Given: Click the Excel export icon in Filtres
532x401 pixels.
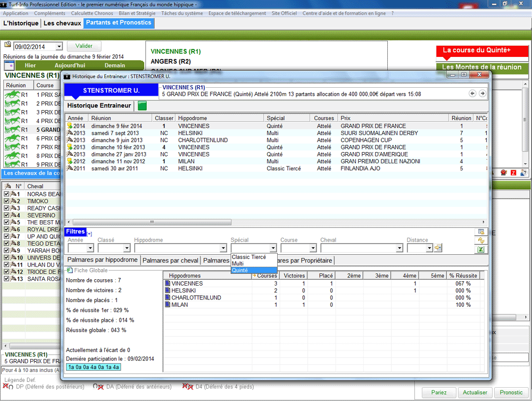Looking at the screenshot, I should point(480,249).
